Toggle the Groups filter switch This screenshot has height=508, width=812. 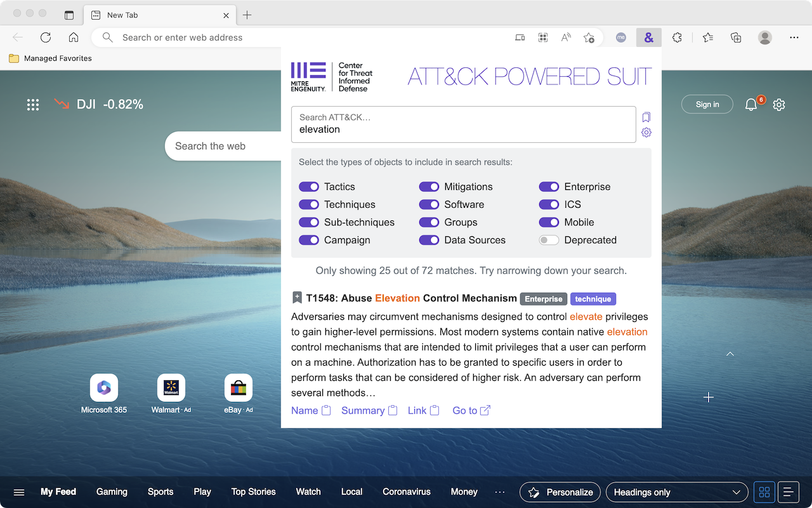coord(429,222)
